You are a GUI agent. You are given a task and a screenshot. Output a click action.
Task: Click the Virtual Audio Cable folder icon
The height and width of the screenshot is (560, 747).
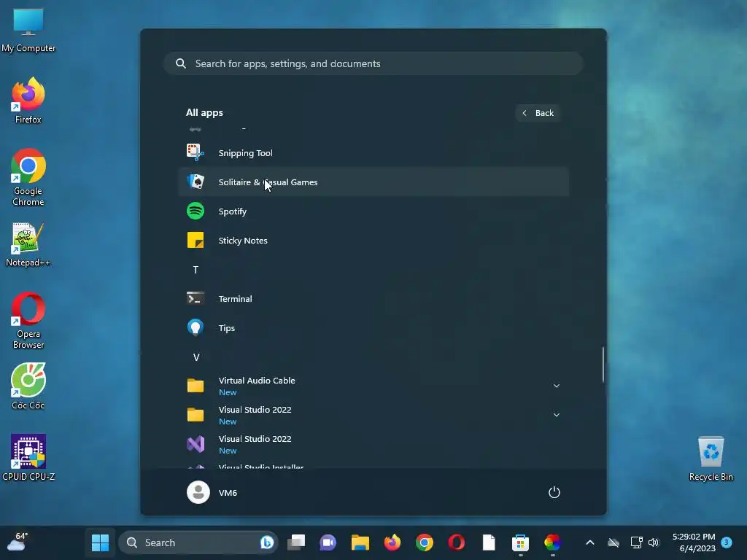coord(196,385)
